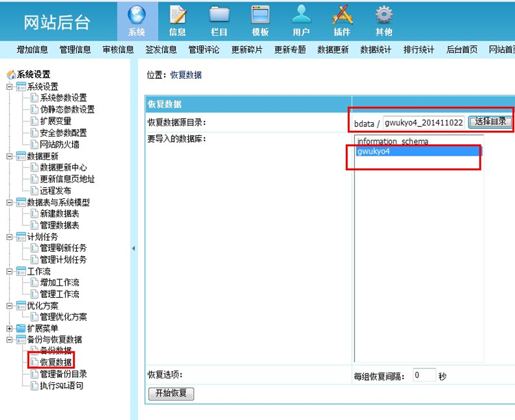Select the 栏目 folder icon
The width and height of the screenshot is (515, 420).
click(219, 15)
